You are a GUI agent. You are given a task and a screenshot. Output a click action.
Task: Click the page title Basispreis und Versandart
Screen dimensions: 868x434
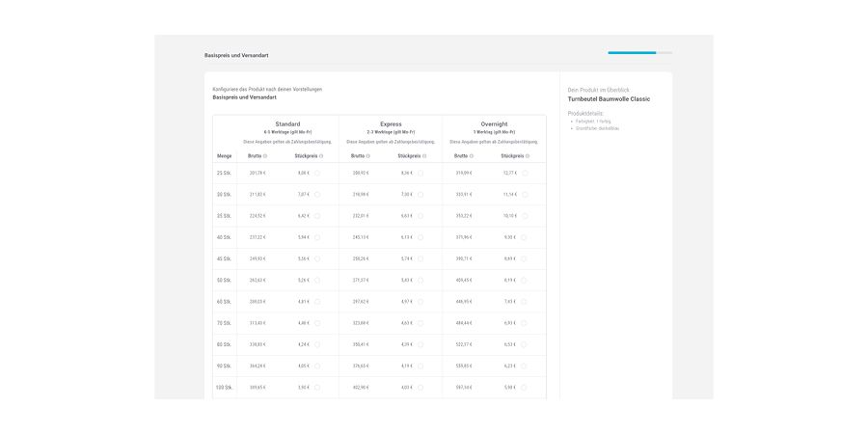pos(236,55)
